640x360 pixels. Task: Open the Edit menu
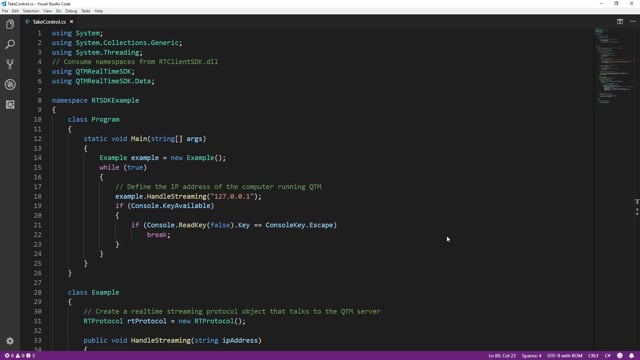[x=15, y=11]
